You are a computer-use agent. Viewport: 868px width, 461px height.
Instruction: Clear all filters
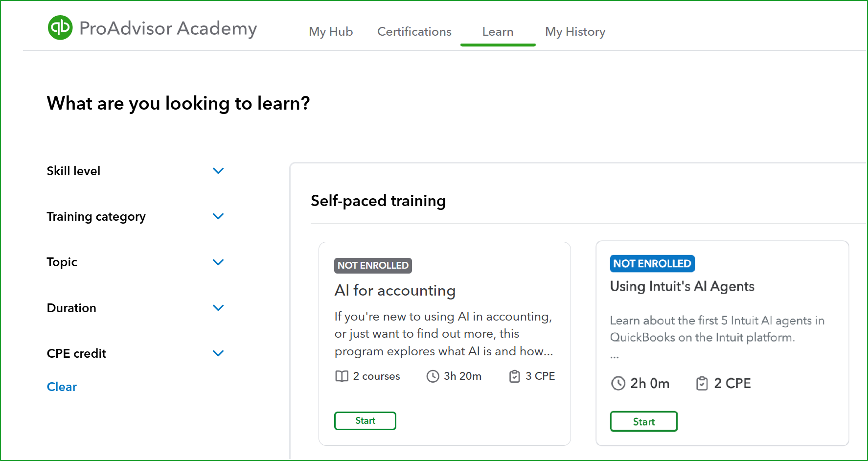pos(62,387)
